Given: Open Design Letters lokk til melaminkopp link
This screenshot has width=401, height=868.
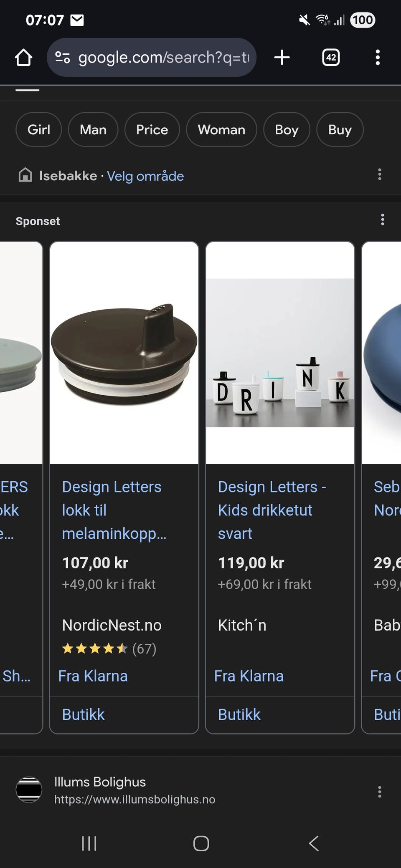Looking at the screenshot, I should [114, 510].
